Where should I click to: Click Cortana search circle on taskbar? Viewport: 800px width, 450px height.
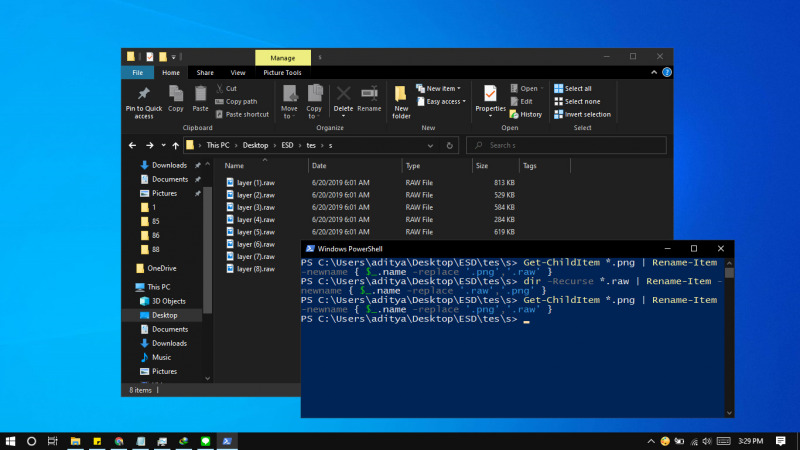point(32,441)
